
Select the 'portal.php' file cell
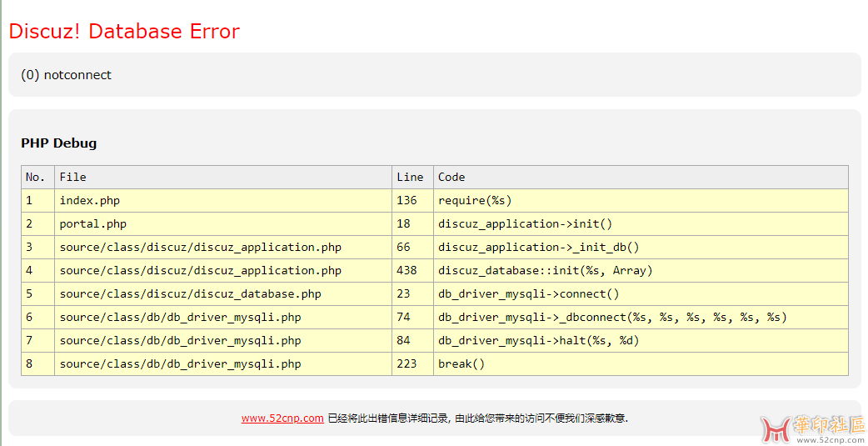coord(223,223)
